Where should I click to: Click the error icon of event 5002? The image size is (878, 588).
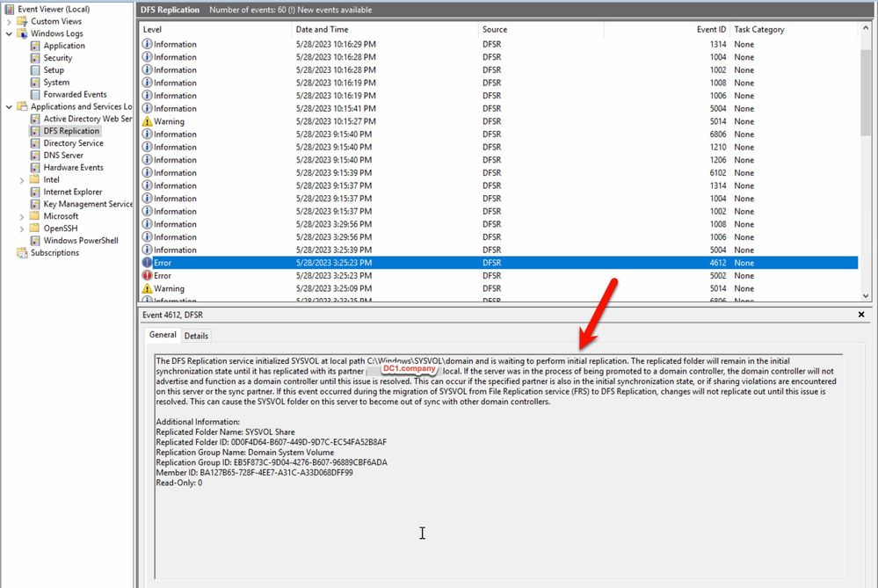(148, 275)
